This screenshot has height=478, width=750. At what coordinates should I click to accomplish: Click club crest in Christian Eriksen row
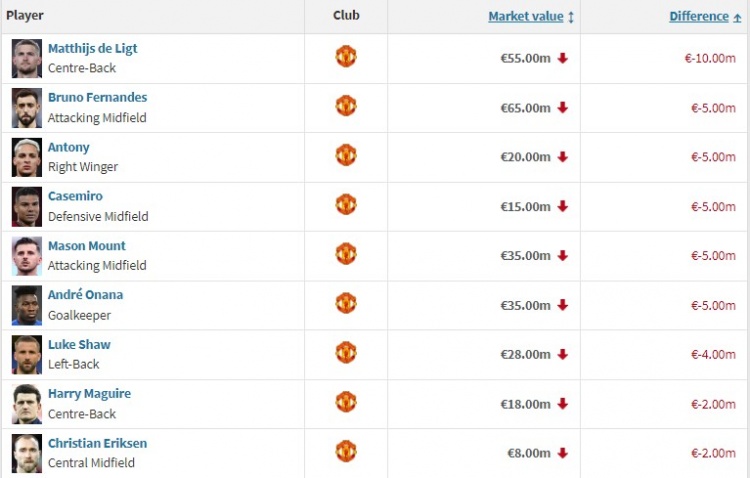point(346,451)
